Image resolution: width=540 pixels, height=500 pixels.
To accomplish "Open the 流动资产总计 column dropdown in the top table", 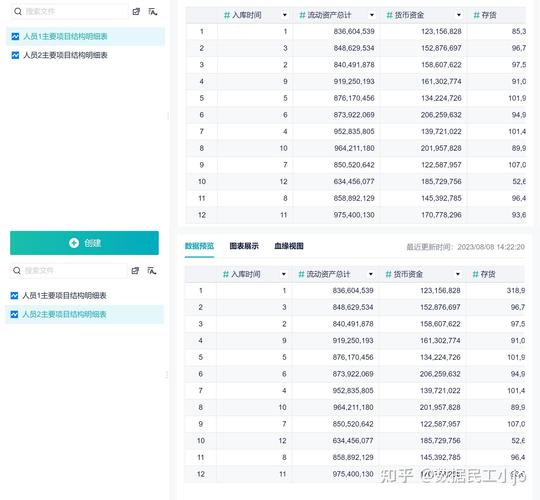I will tap(372, 15).
